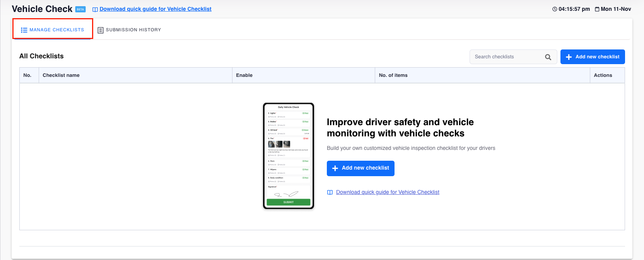Open the quick guide link next to the BETA badge
Image resolution: width=644 pixels, height=260 pixels.
click(x=155, y=9)
